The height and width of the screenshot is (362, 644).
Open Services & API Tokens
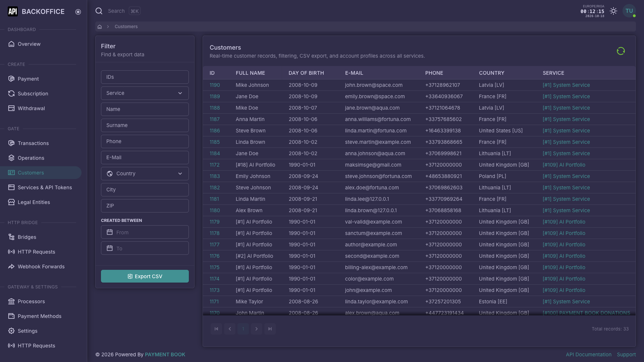[x=45, y=187]
